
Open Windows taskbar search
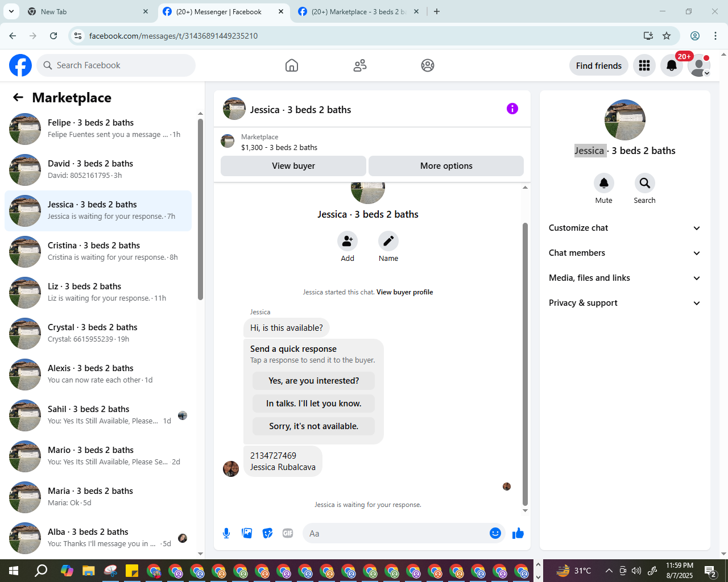pos(41,571)
